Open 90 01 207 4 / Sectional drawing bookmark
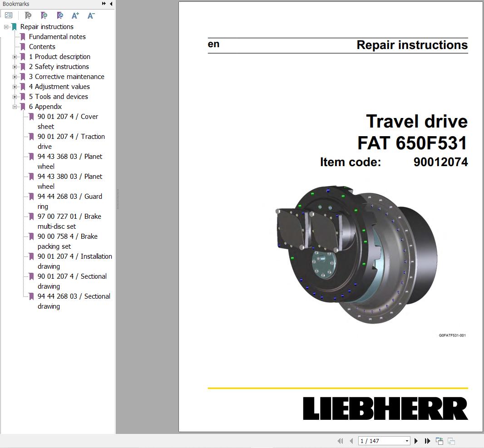The image size is (484, 448). [72, 281]
